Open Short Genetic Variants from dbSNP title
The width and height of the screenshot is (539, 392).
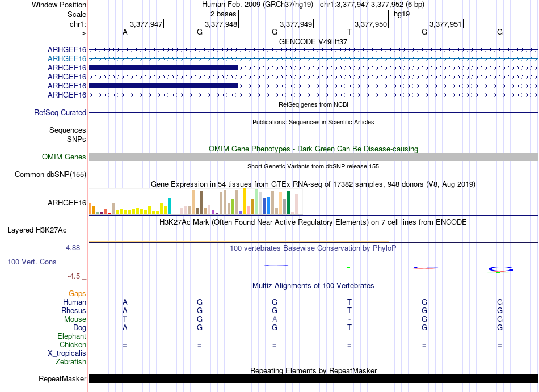pyautogui.click(x=313, y=166)
